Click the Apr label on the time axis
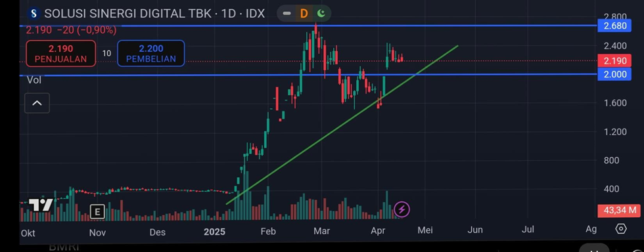Viewport: 644px width, 252px height. tap(378, 230)
